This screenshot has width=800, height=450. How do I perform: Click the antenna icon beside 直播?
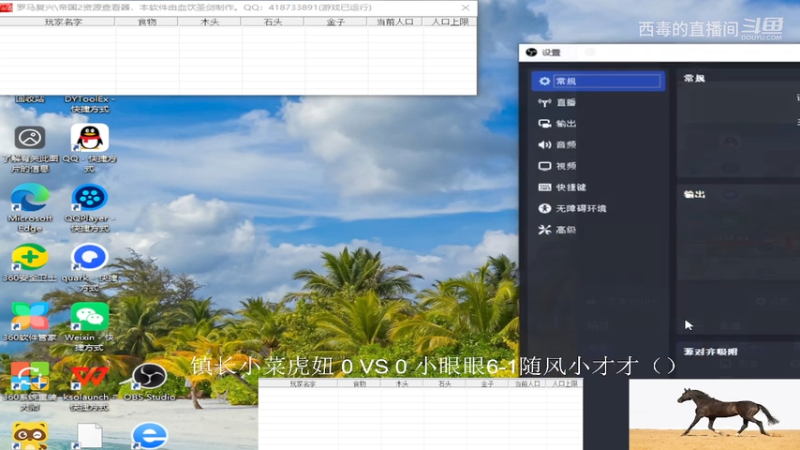coord(544,103)
